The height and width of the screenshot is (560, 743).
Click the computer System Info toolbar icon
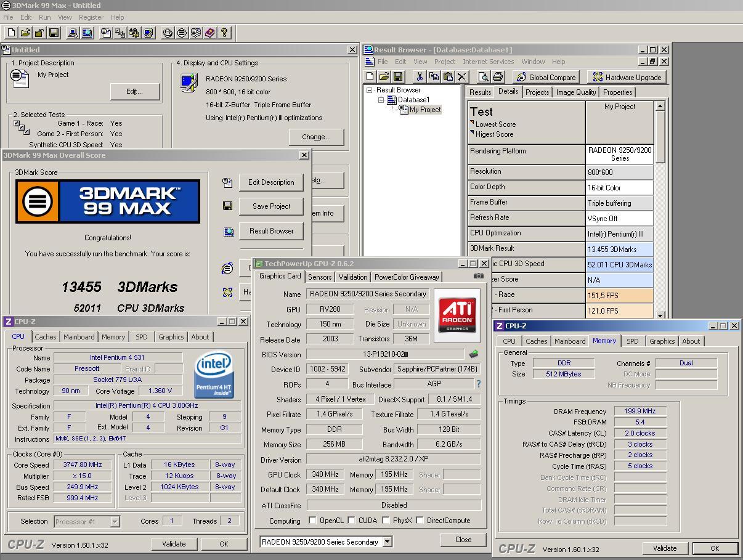click(x=73, y=33)
